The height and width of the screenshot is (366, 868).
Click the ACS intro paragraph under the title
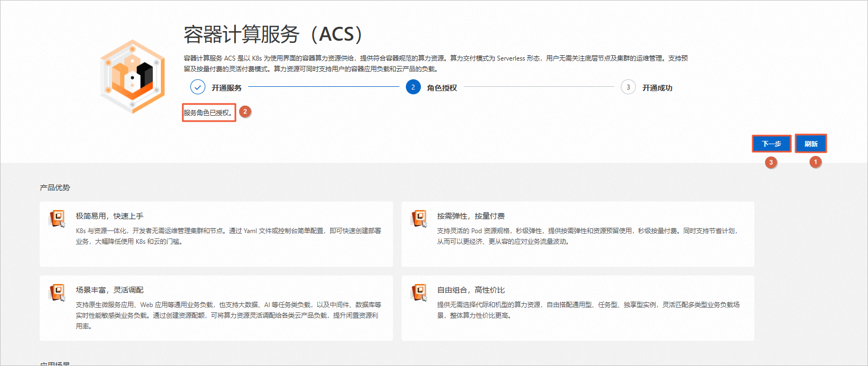(436, 63)
